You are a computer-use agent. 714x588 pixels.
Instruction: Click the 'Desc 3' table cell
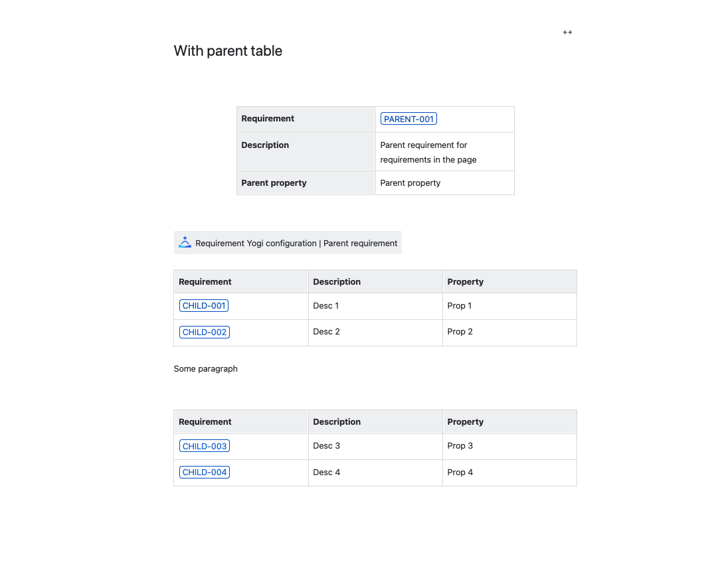click(x=327, y=446)
